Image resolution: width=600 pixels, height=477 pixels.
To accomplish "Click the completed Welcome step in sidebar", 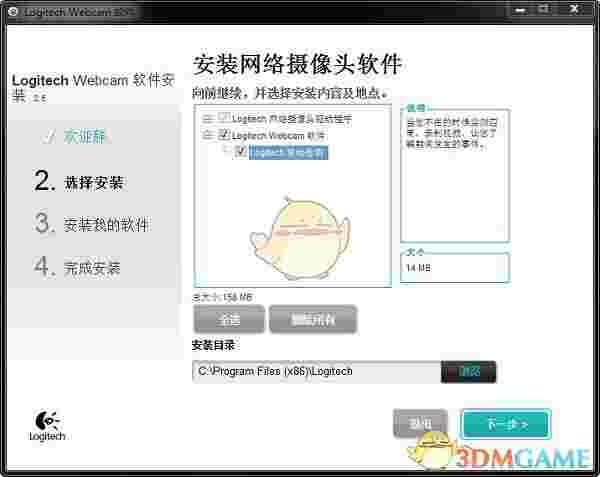I will [x=75, y=137].
